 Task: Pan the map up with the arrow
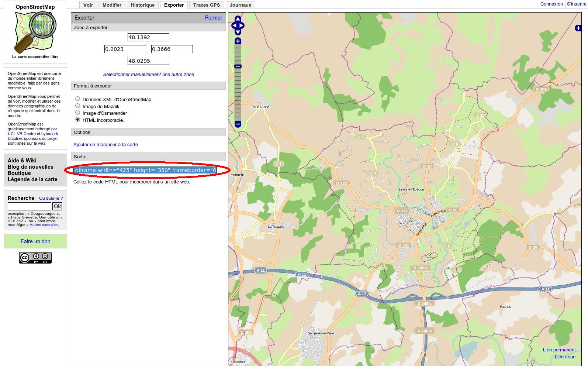(238, 19)
